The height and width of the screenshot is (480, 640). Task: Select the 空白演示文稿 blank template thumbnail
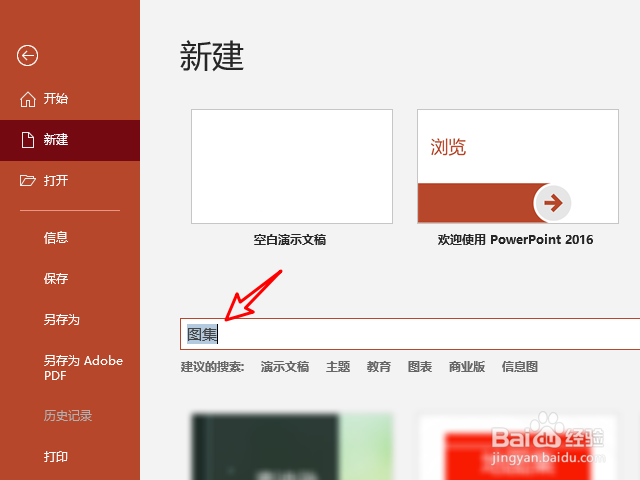click(292, 166)
